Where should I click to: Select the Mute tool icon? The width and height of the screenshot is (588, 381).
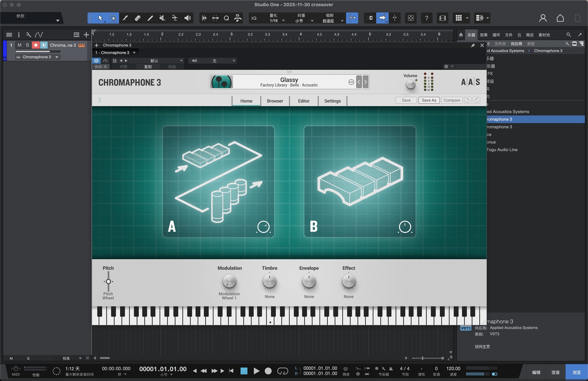coord(162,18)
